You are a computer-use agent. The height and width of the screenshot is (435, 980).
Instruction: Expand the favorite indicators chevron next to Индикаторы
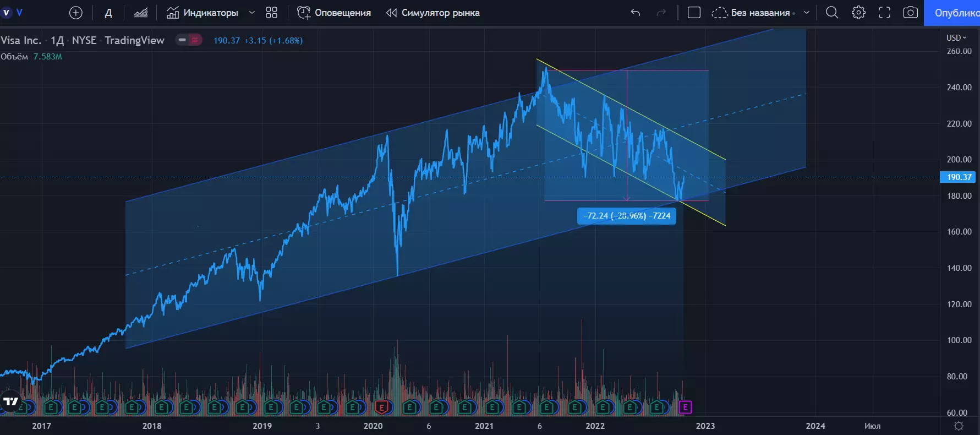tap(252, 13)
